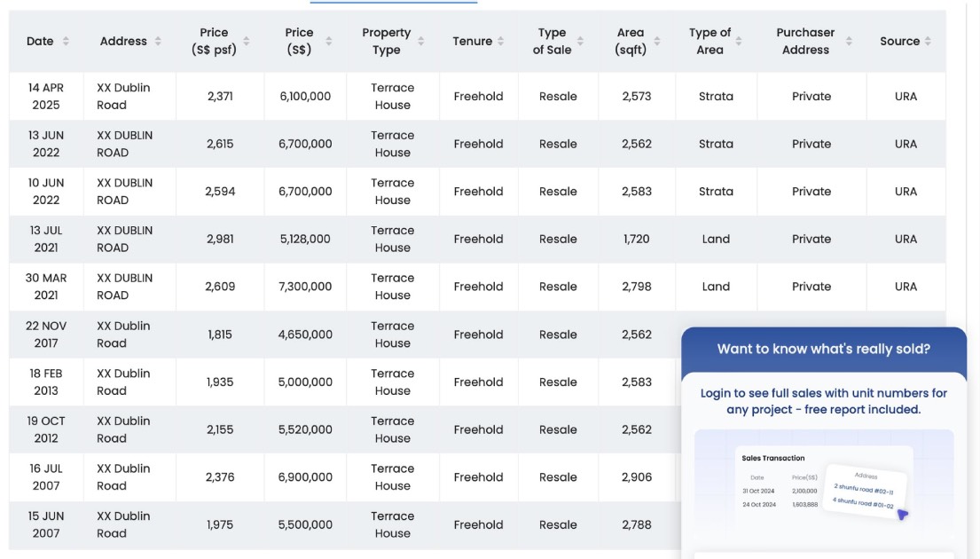Toggle the Source column sort arrows

pos(928,42)
